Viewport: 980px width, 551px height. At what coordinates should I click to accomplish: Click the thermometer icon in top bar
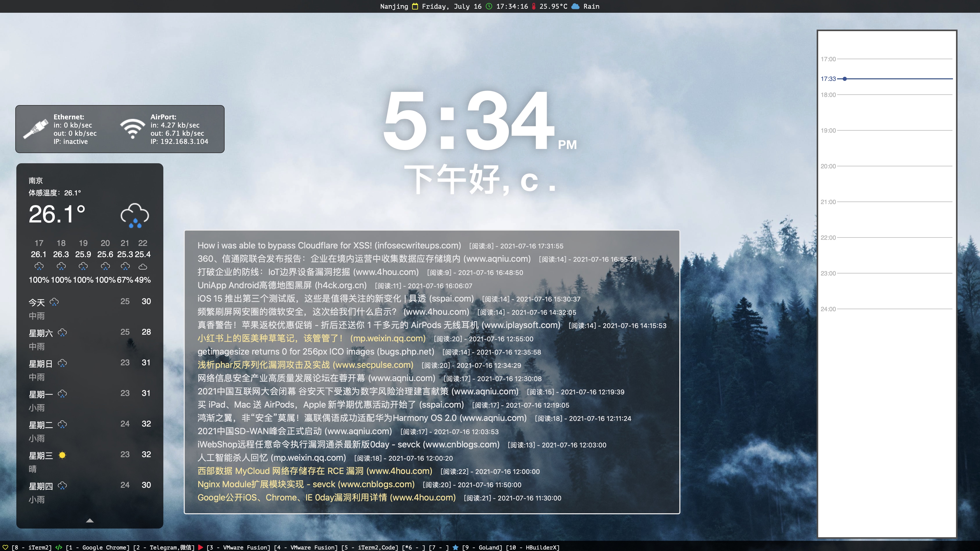coord(534,6)
